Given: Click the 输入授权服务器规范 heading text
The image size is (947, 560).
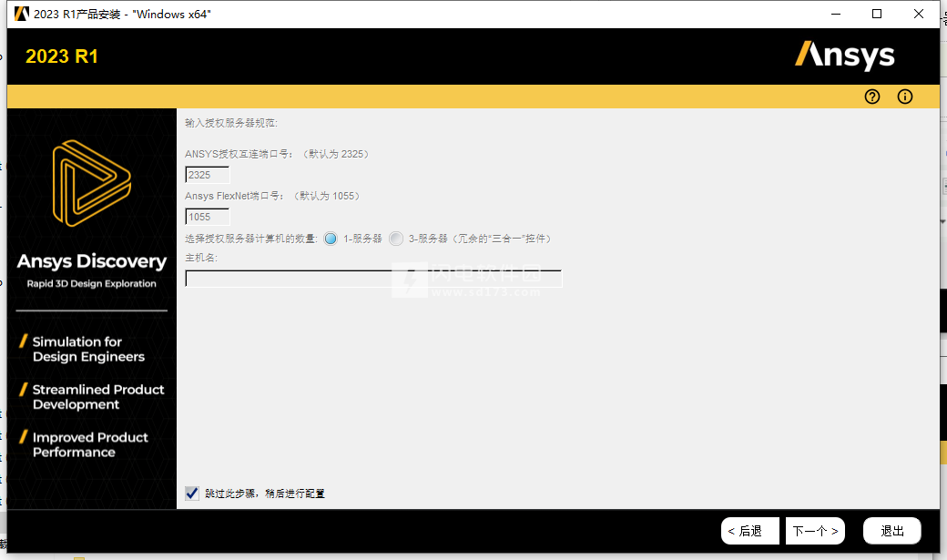Looking at the screenshot, I should 230,123.
